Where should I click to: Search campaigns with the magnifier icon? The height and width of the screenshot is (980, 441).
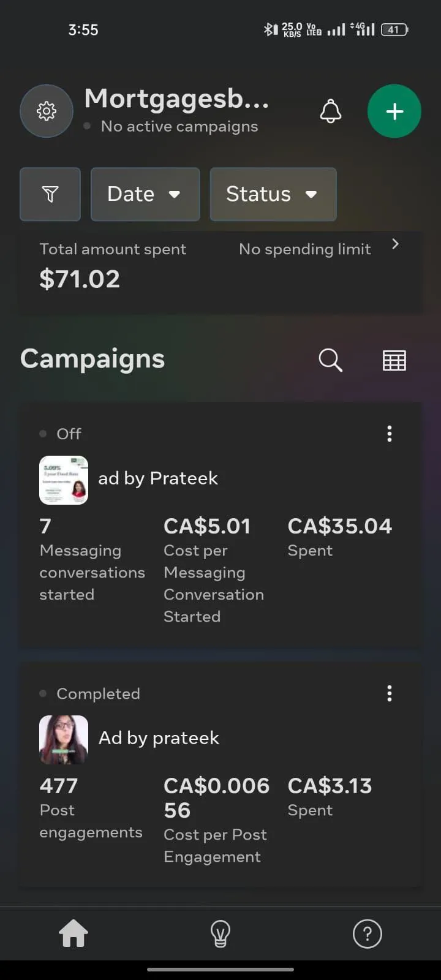tap(331, 360)
